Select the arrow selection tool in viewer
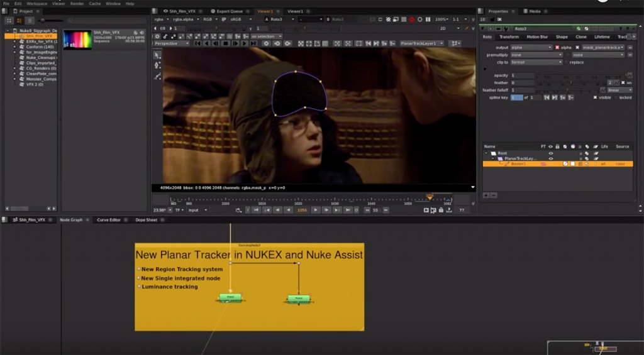644x355 pixels. [x=157, y=55]
